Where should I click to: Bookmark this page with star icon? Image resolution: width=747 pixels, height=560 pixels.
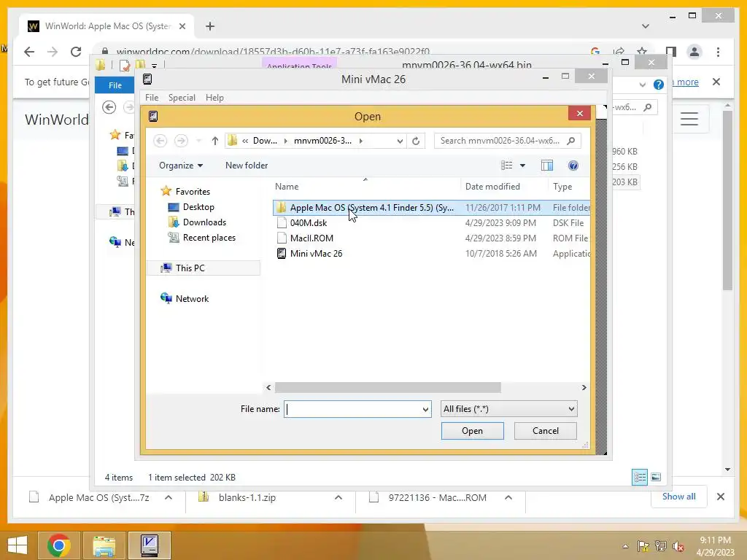642,52
